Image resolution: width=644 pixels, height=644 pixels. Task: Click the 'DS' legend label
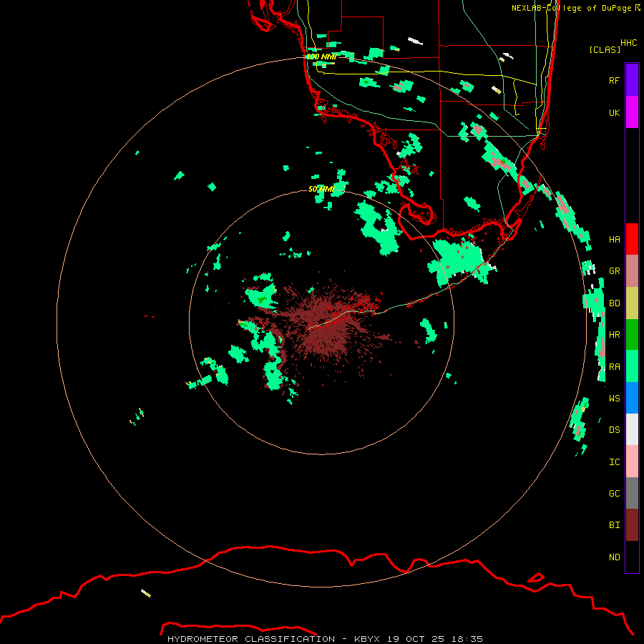(615, 430)
